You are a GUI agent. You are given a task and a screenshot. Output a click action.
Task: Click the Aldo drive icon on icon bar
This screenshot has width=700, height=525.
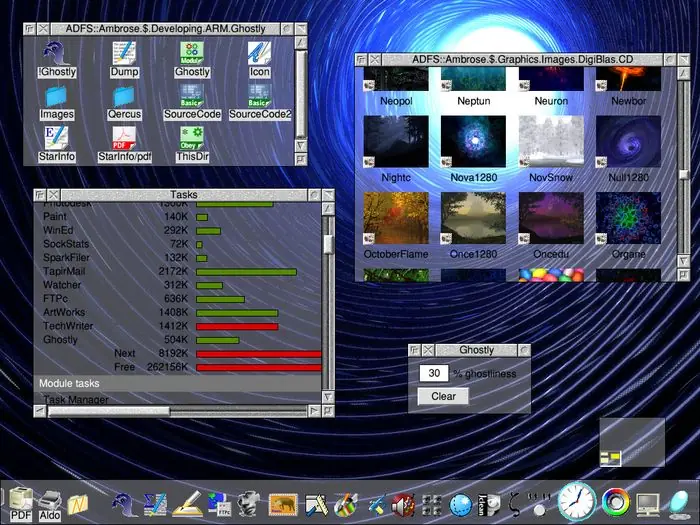tap(50, 500)
